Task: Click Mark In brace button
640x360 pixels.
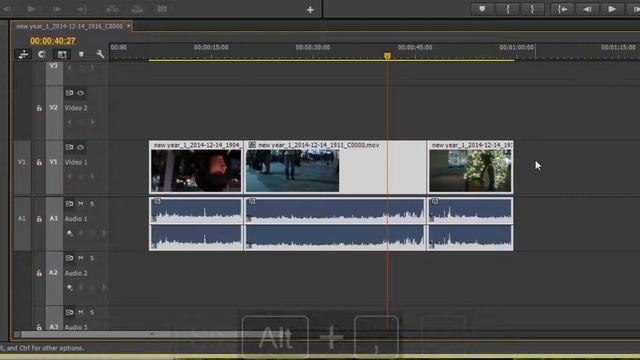Action: (508, 9)
